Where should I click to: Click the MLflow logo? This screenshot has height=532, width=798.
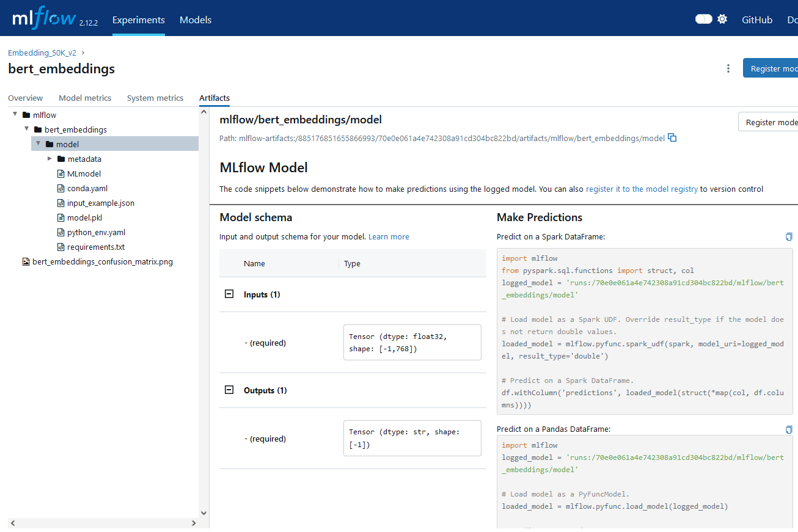click(43, 20)
